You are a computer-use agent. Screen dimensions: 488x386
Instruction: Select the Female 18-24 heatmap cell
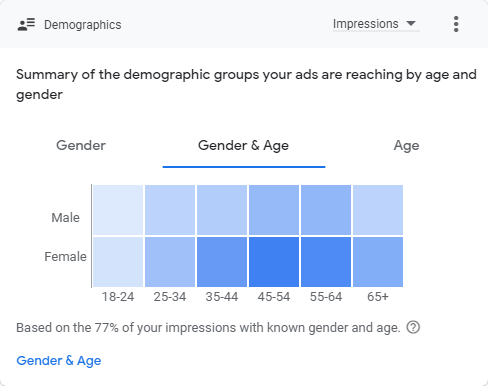tap(118, 262)
